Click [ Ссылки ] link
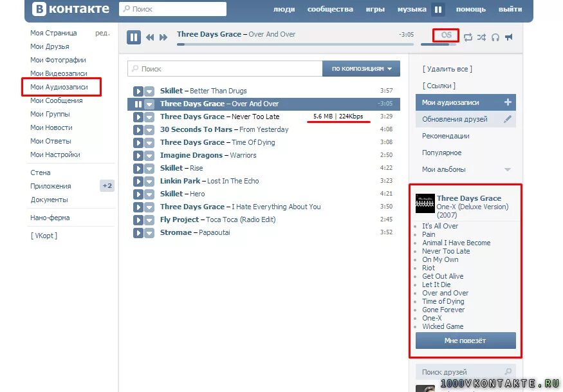Viewport: 563px width, 392px height. [439, 86]
